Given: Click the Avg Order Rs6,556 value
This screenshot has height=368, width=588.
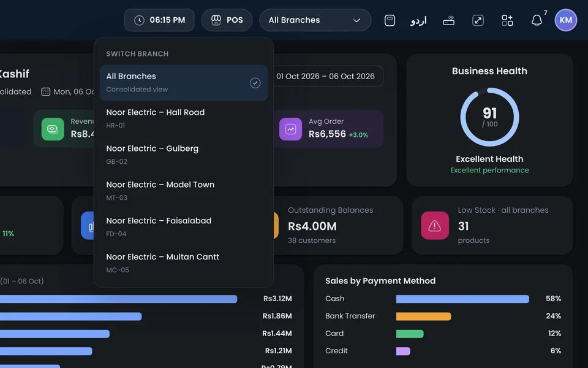Looking at the screenshot, I should [x=327, y=134].
